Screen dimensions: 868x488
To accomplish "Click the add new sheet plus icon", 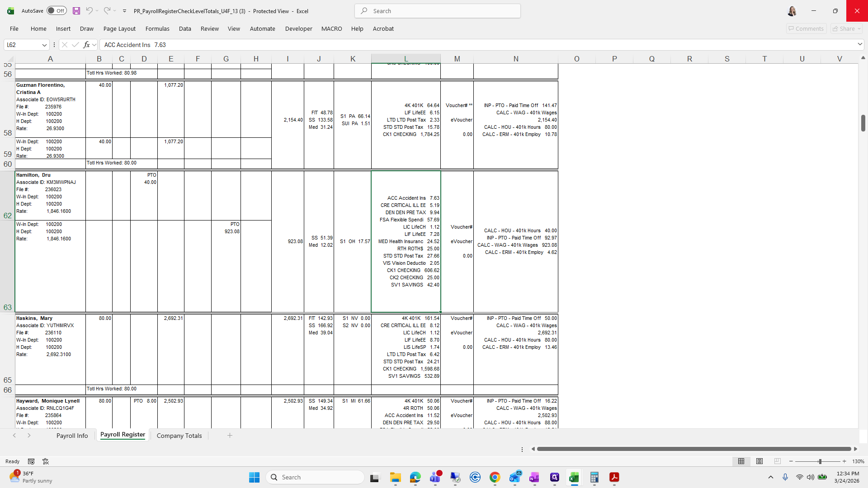I will point(230,436).
